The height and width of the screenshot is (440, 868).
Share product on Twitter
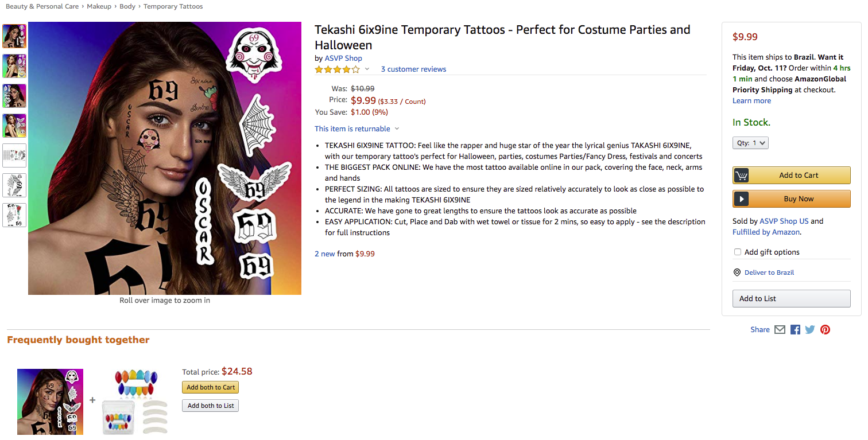pos(810,330)
